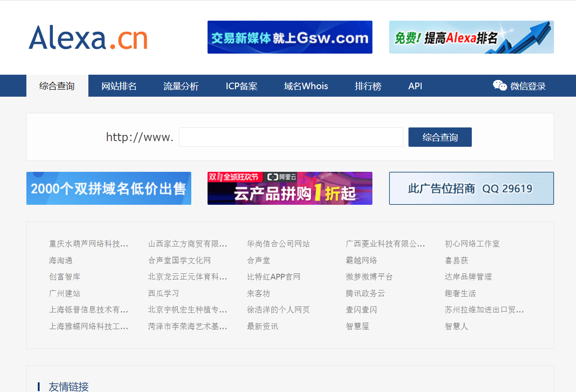Open the 海淘通 link

pyautogui.click(x=61, y=261)
